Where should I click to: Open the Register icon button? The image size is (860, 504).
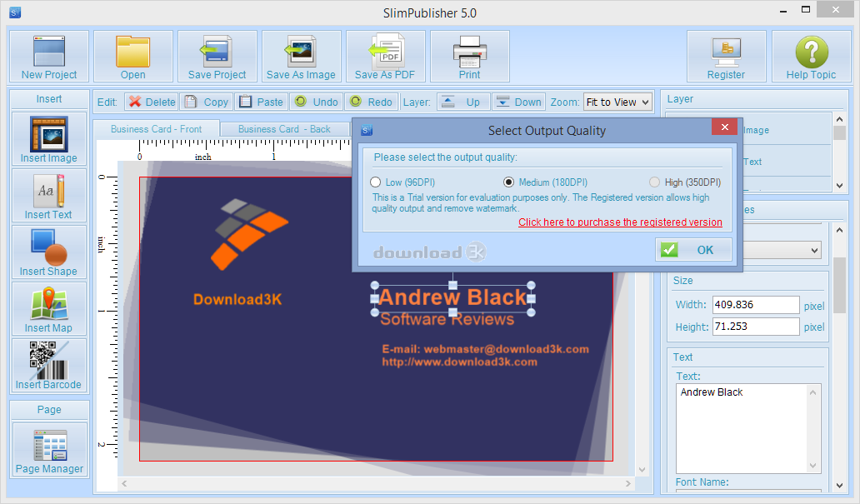(726, 57)
